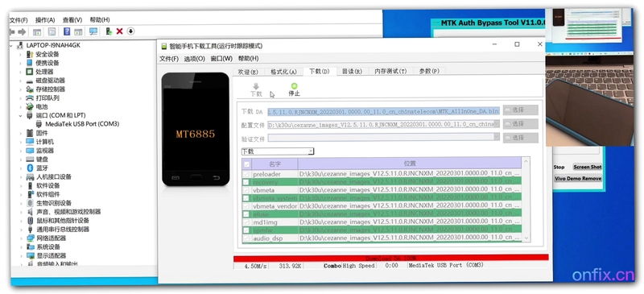Image resolution: width=644 pixels, height=294 pixels.
Task: Click the red Download DA 100% progress bar
Action: [x=391, y=258]
